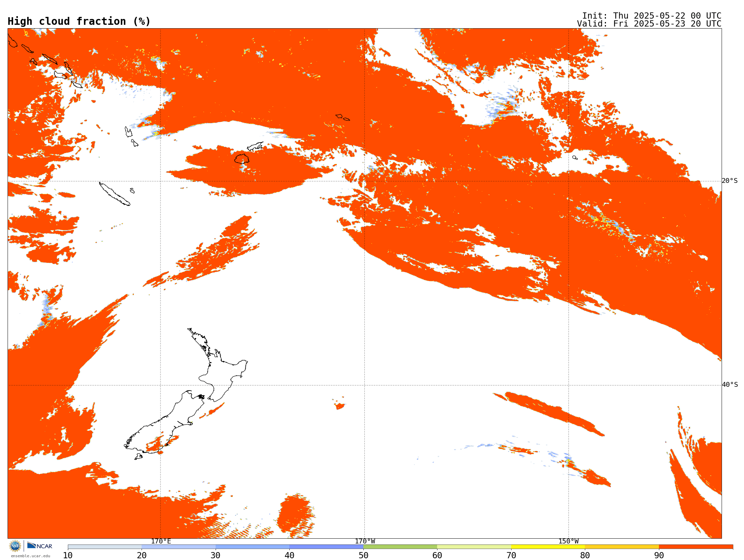Open the ensemble.ucar.edu link text
Image resolution: width=744 pixels, height=560 pixels.
[31, 556]
